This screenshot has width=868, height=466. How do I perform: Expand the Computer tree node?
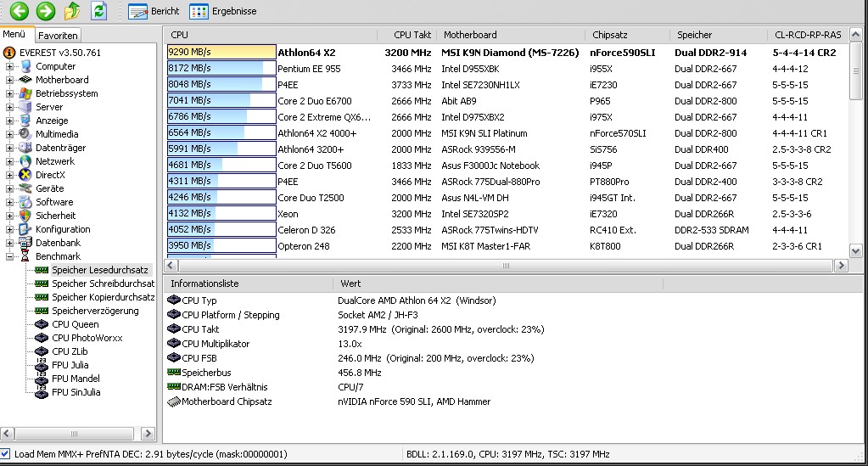click(x=9, y=66)
